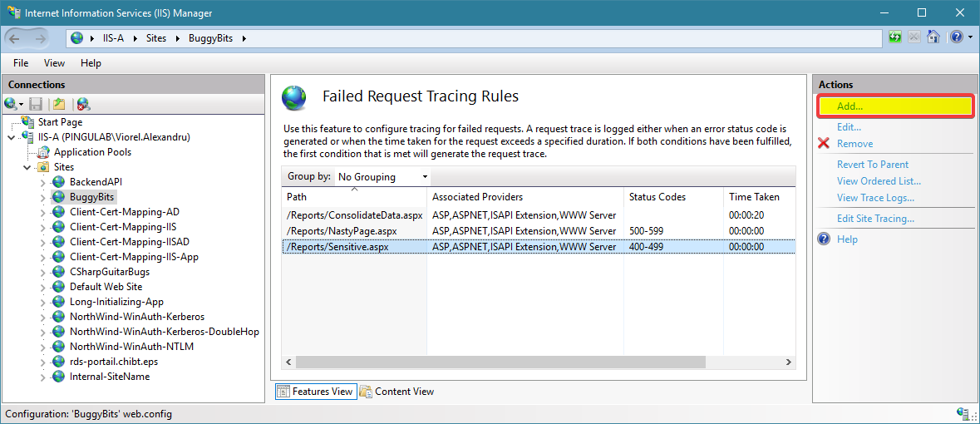Image resolution: width=980 pixels, height=424 pixels.
Task: Open the View menu
Action: pyautogui.click(x=54, y=63)
